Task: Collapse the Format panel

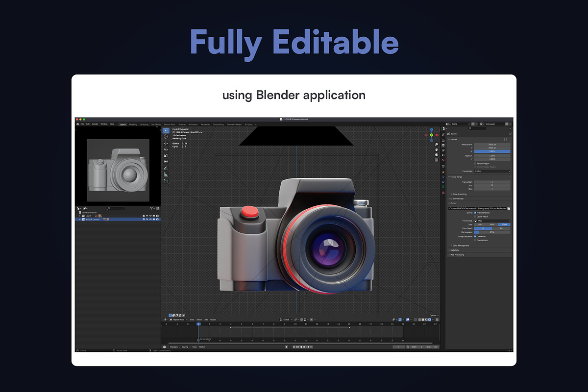Action: (449, 140)
